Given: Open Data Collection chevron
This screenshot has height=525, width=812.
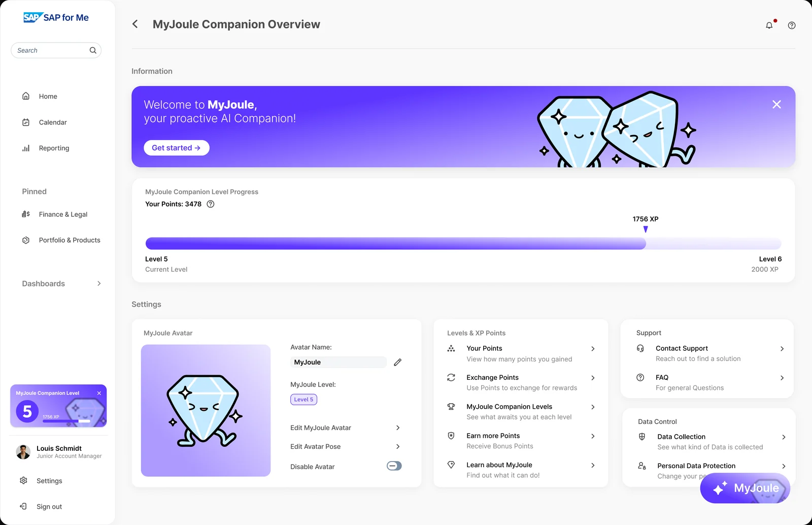Looking at the screenshot, I should (784, 437).
